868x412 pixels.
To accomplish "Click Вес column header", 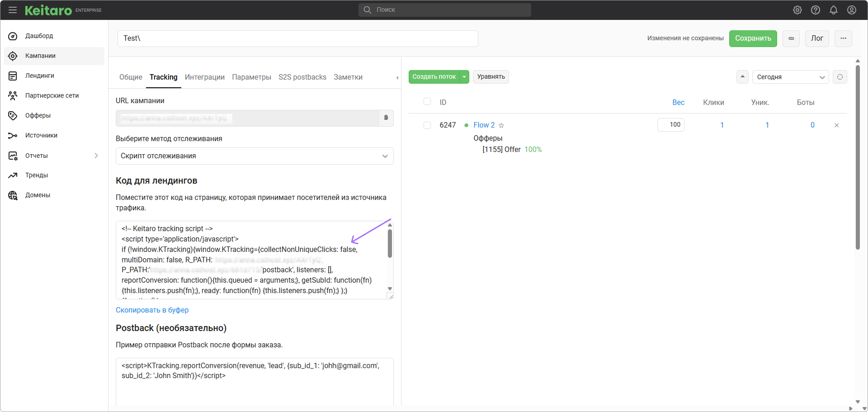I will 678,102.
